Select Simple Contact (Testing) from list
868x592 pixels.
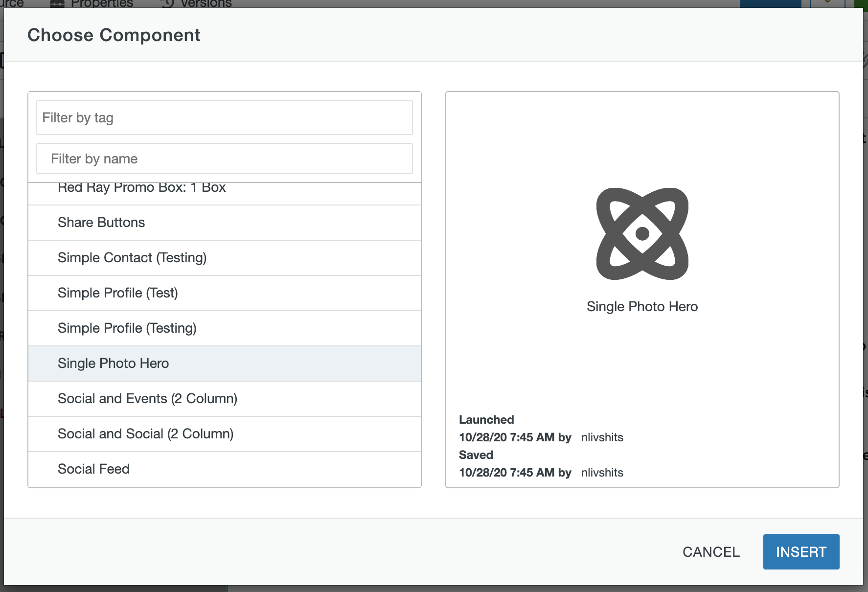(132, 258)
